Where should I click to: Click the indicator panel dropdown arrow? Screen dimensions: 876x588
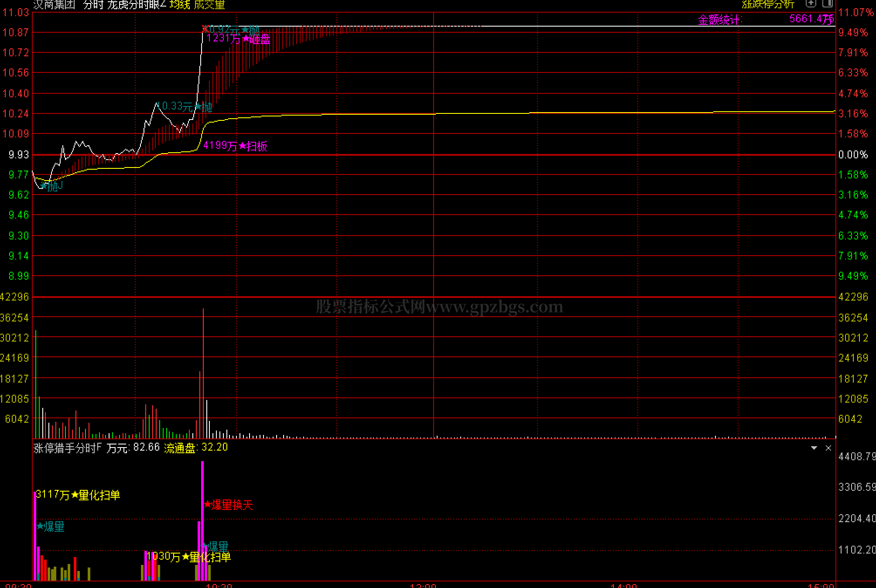(814, 448)
